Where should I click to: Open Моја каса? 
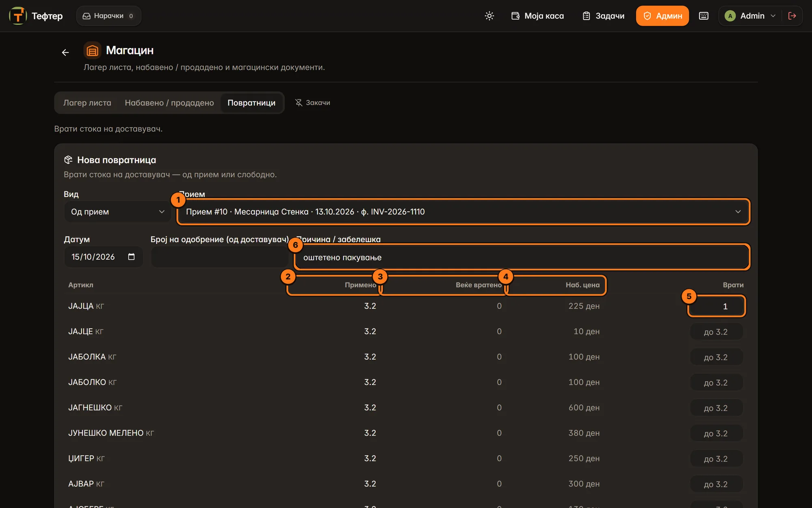pyautogui.click(x=538, y=16)
